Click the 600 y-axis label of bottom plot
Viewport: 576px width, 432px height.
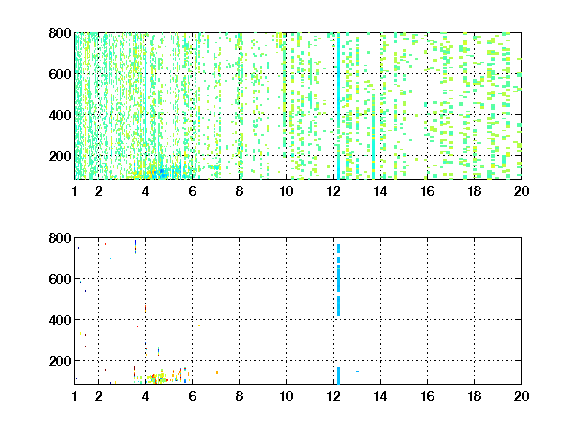60,279
